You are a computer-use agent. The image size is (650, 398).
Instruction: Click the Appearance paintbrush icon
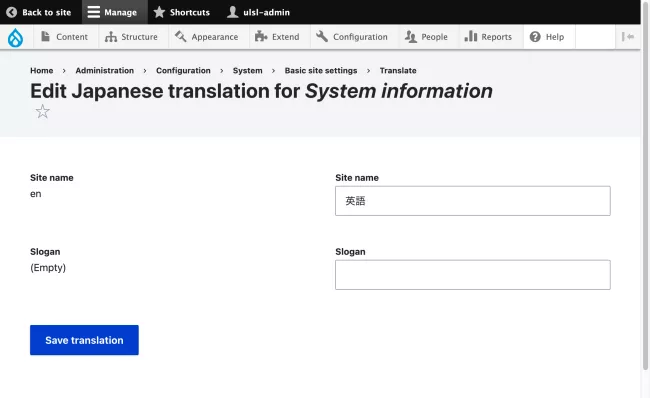click(x=180, y=36)
